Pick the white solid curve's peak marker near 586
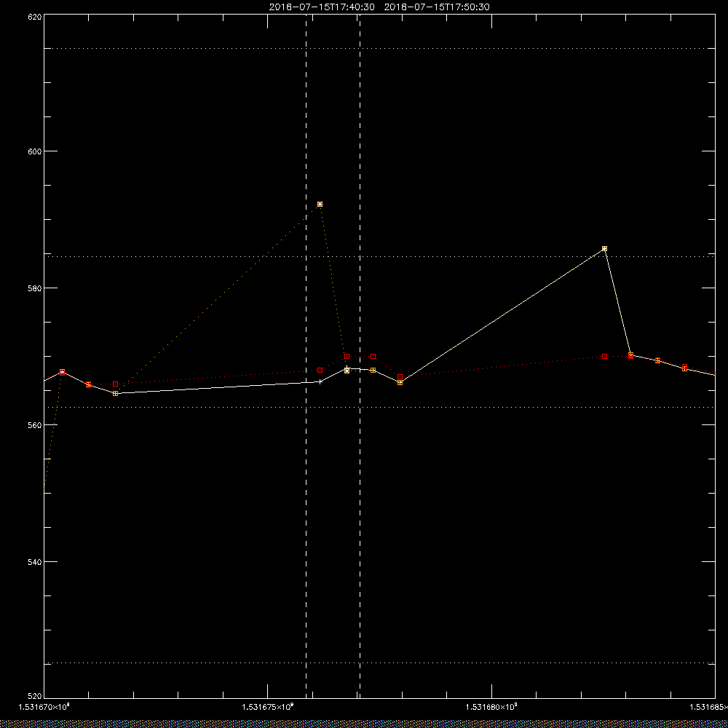This screenshot has height=728, width=728. pyautogui.click(x=604, y=249)
